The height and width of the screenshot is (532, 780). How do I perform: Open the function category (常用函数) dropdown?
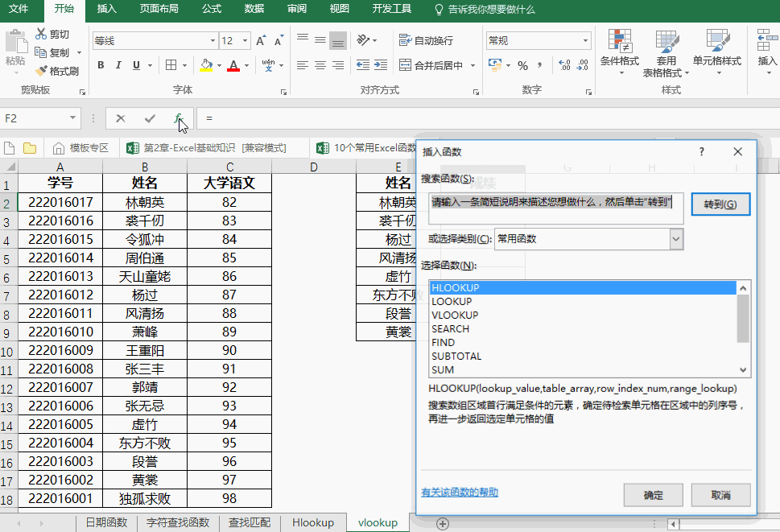tap(676, 238)
